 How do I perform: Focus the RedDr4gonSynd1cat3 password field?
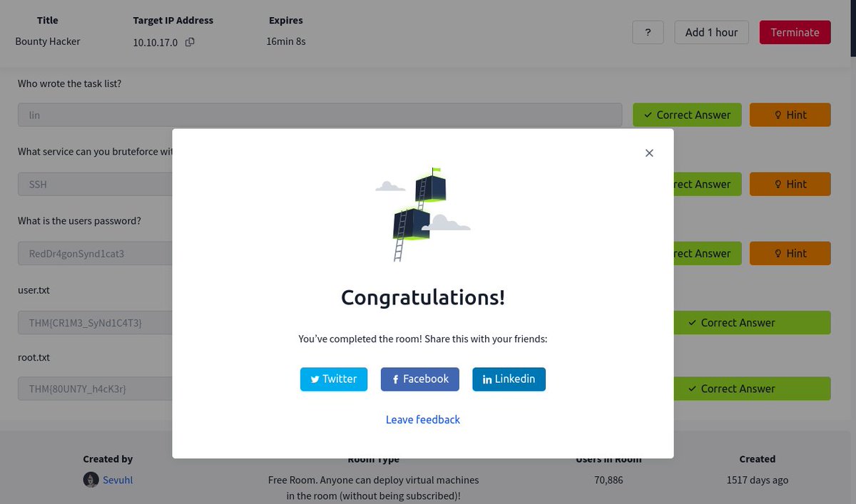click(x=95, y=253)
